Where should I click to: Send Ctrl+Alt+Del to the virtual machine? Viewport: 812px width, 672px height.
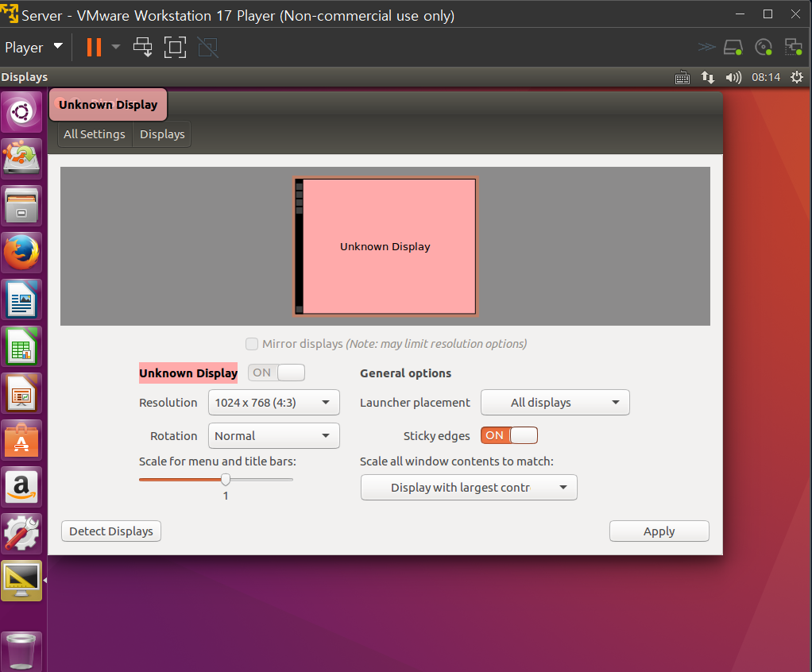click(143, 47)
